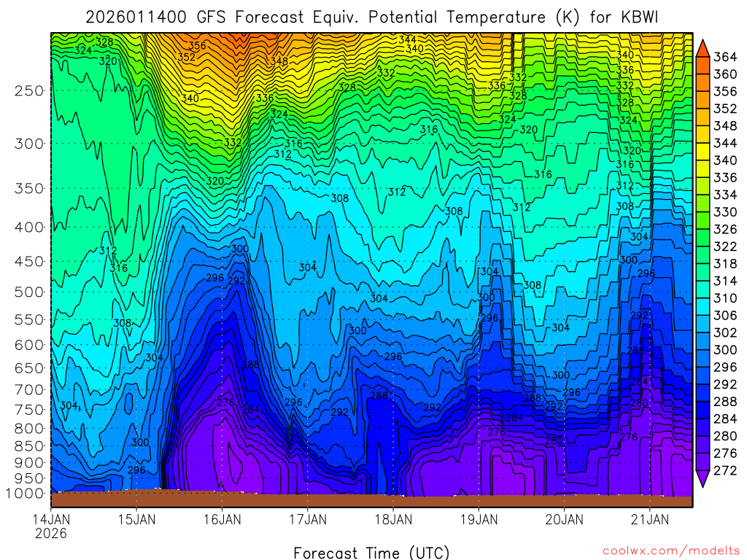747x560 pixels.
Task: Click the 15JAN time axis label
Action: 136,519
